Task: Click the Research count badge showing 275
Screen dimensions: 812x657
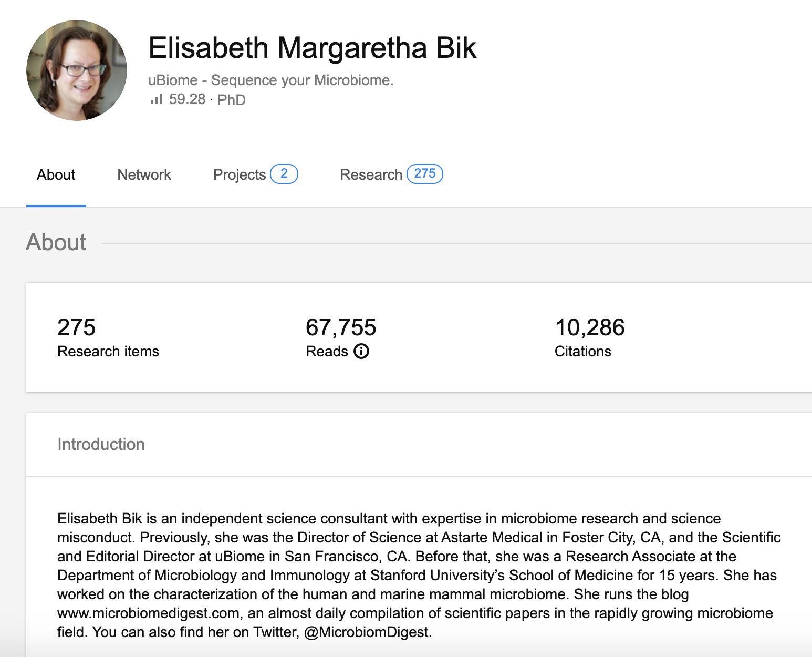Action: (424, 174)
